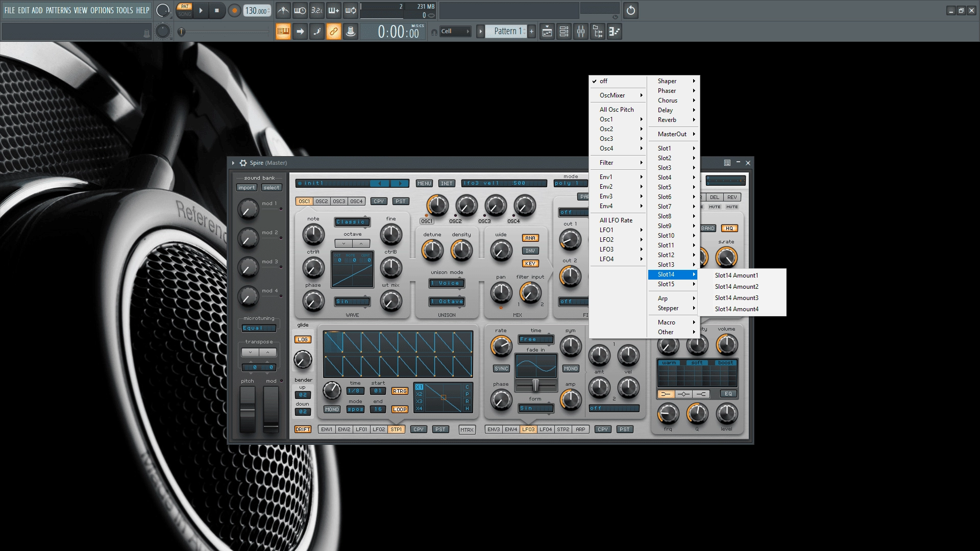Add new pattern with plus button

click(531, 32)
